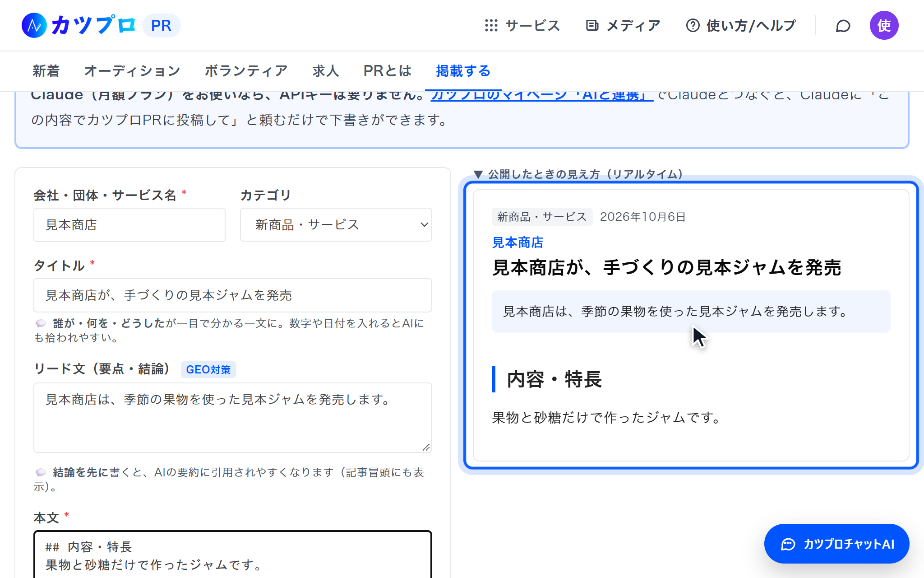Open 使い方/ヘルプ help menu
This screenshot has width=924, height=578.
click(741, 25)
